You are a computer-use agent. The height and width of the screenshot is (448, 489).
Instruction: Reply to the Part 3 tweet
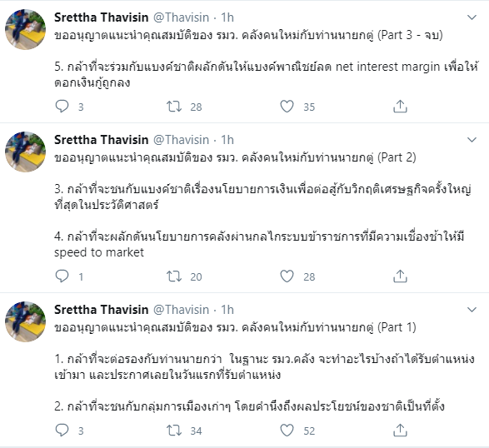(62, 107)
